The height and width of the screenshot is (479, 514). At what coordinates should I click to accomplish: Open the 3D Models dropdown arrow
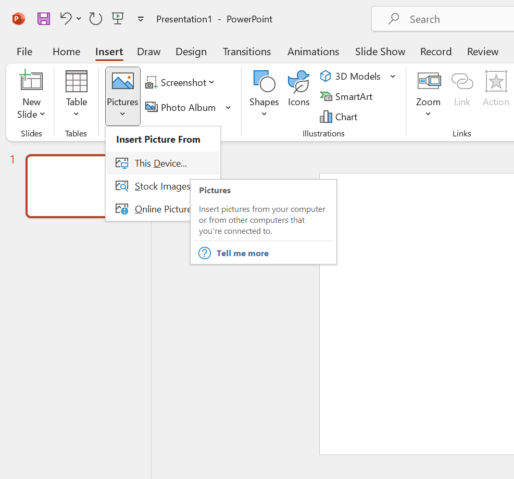coord(393,76)
